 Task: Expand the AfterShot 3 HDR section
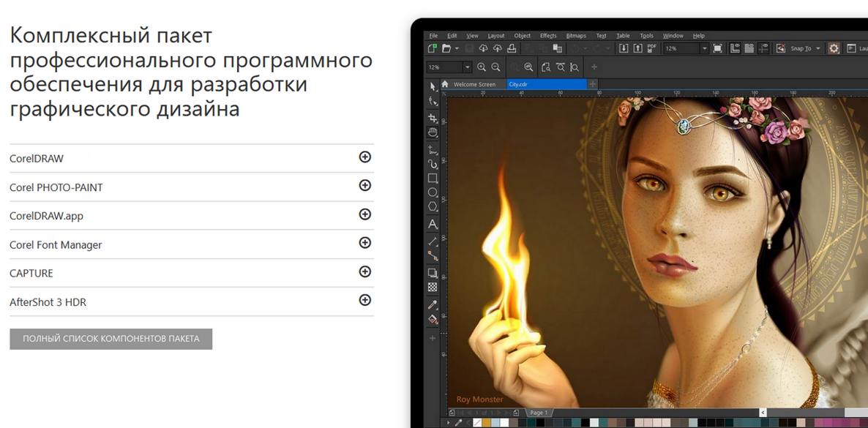coord(364,300)
